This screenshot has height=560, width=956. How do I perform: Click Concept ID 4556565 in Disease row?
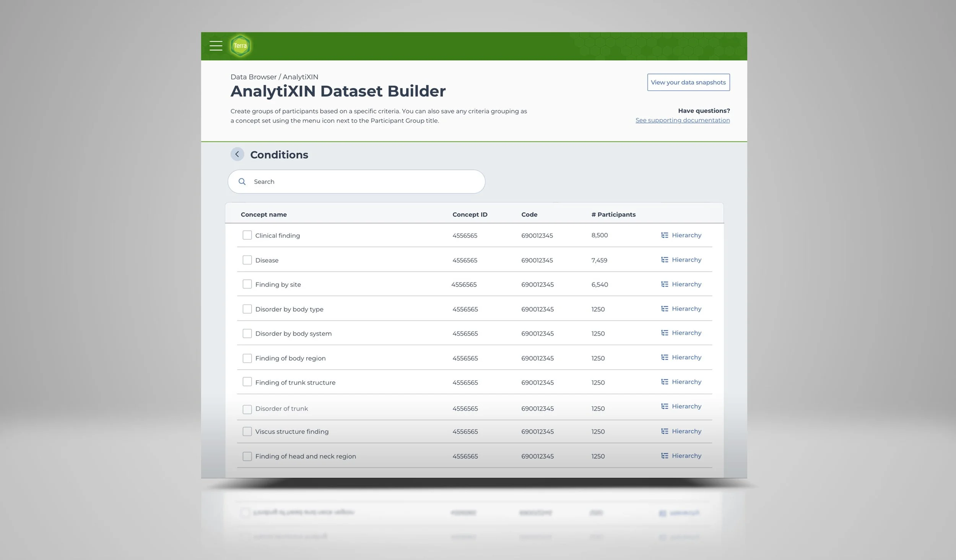click(465, 260)
